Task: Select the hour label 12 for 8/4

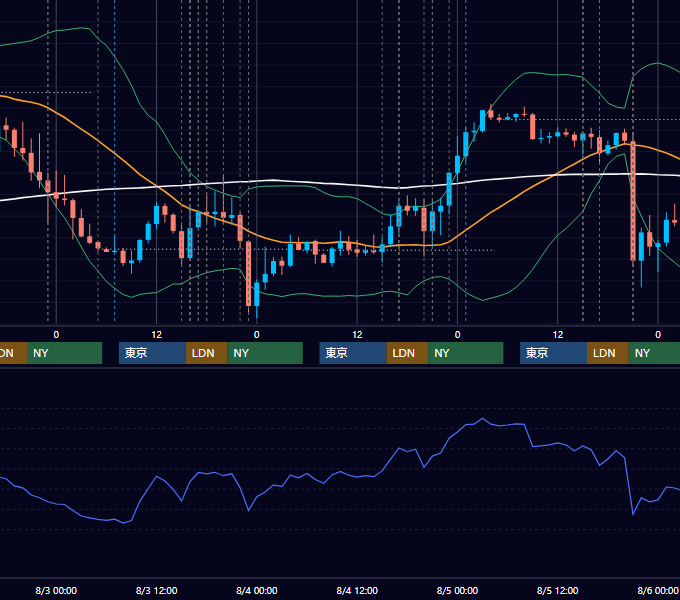Action: tap(357, 335)
